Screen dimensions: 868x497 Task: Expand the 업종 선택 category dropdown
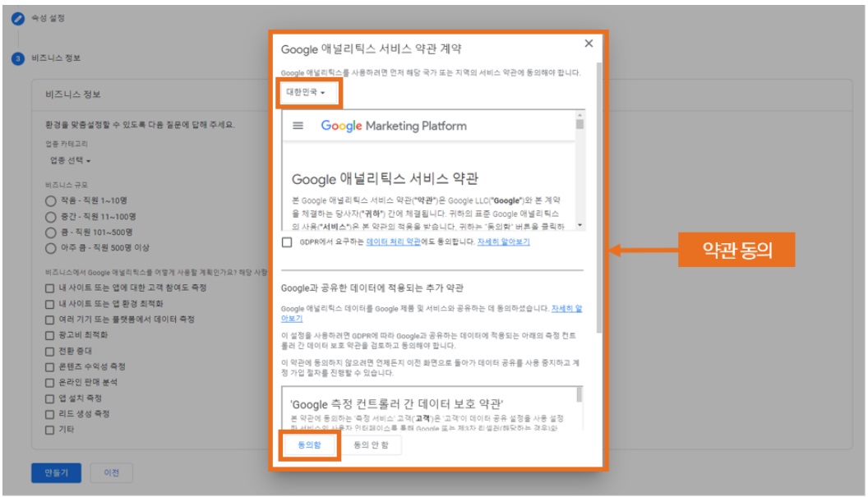(71, 160)
